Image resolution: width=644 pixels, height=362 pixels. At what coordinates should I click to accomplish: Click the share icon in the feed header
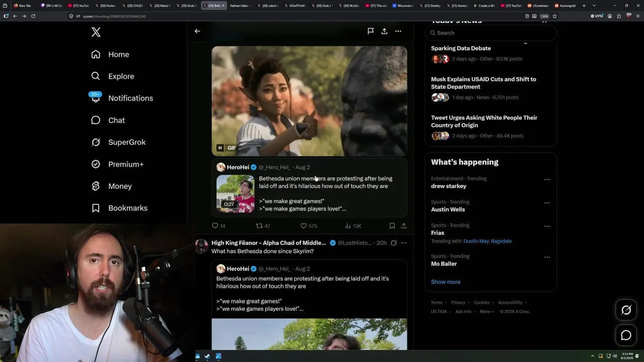pos(384,31)
